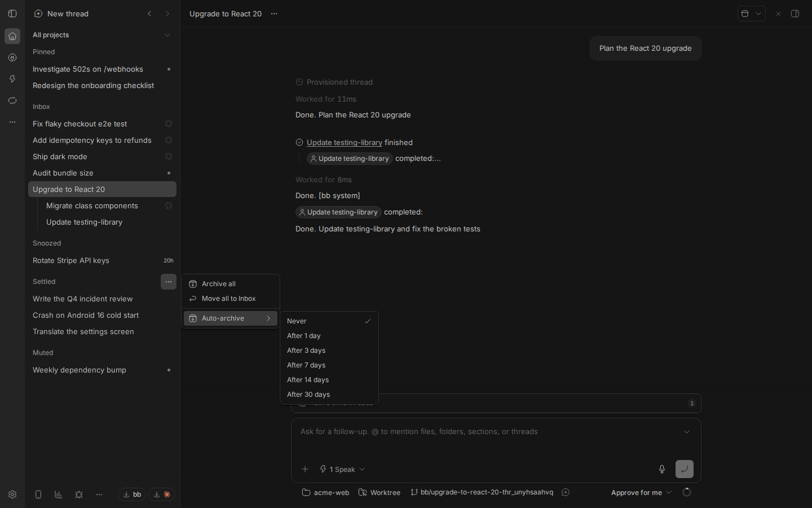
Task: Open Migrate class components subthread
Action: point(109,205)
